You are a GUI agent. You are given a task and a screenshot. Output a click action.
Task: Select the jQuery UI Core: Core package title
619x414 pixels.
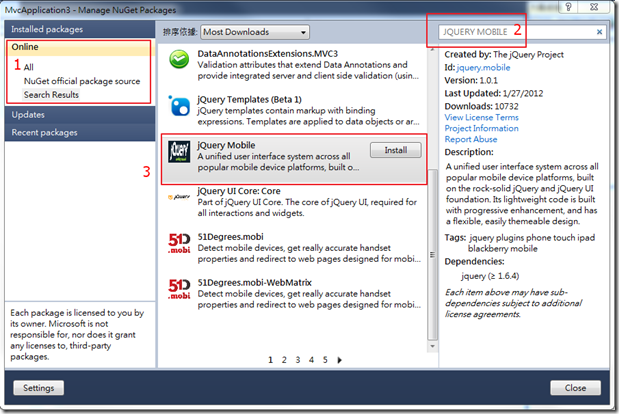pos(239,191)
